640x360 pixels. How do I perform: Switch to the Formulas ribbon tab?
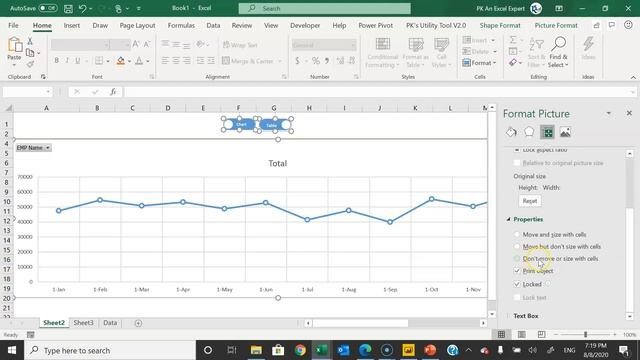pyautogui.click(x=181, y=25)
